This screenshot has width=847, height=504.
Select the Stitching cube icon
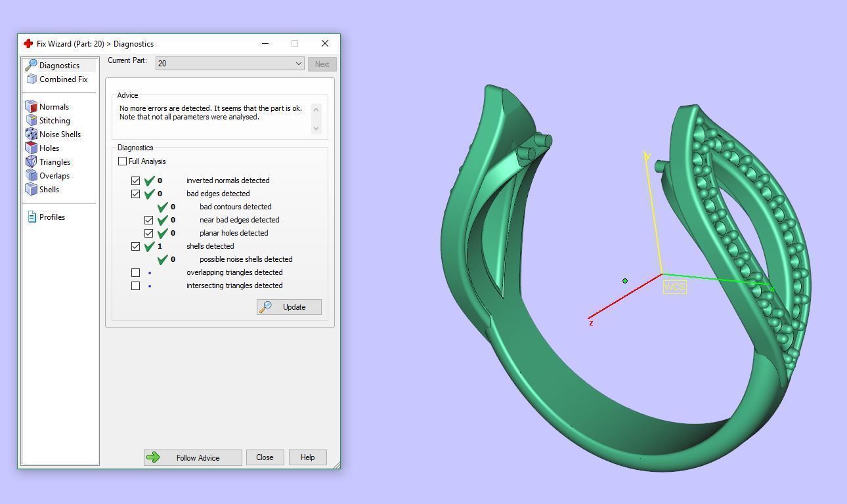[x=31, y=121]
